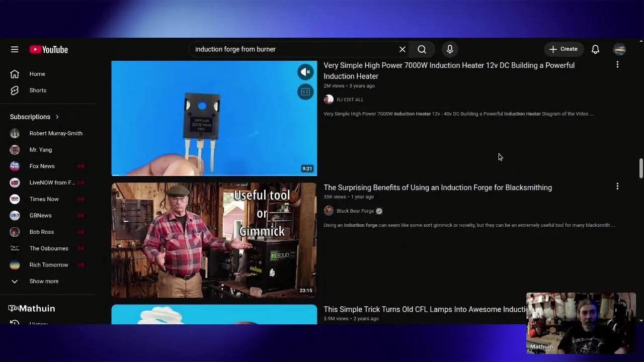Open Rich Tomorrow subscription

(48, 265)
